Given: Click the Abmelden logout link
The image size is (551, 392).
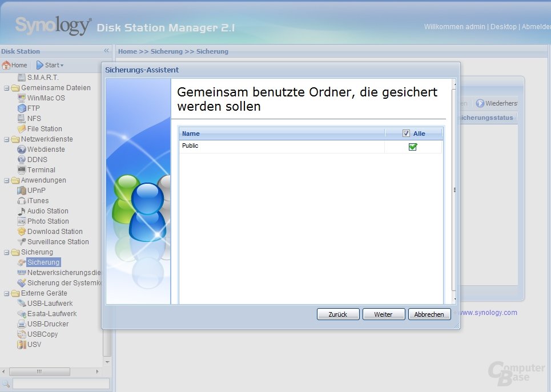Looking at the screenshot, I should (536, 27).
